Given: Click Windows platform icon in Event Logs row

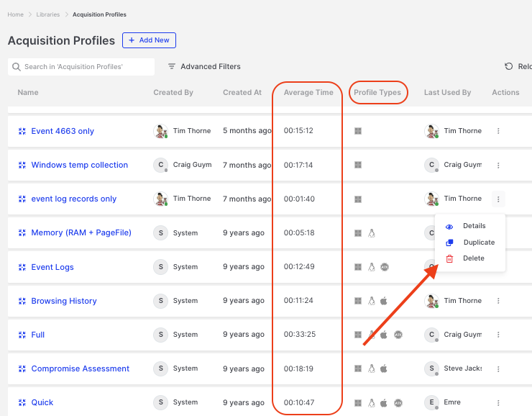Looking at the screenshot, I should tap(358, 267).
